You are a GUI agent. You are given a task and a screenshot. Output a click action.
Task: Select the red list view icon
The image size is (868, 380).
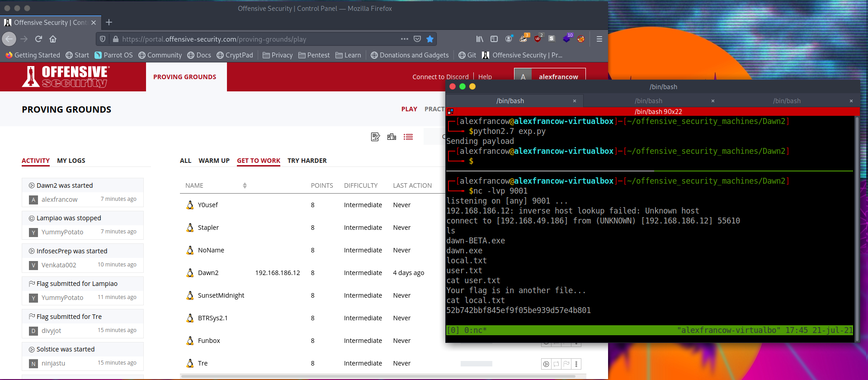(x=408, y=137)
